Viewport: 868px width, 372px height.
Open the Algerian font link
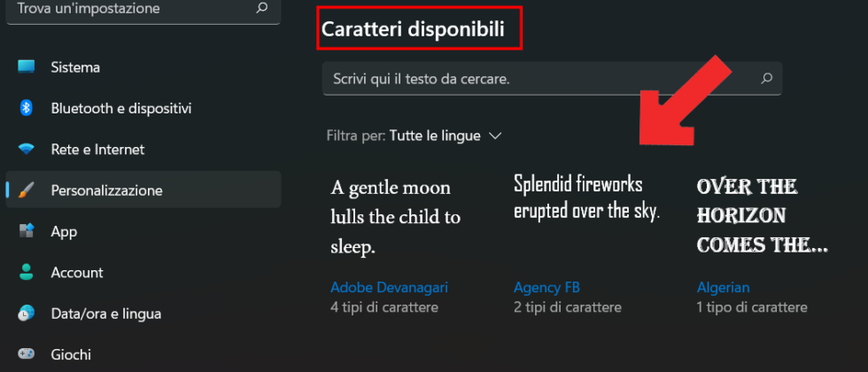pyautogui.click(x=723, y=287)
